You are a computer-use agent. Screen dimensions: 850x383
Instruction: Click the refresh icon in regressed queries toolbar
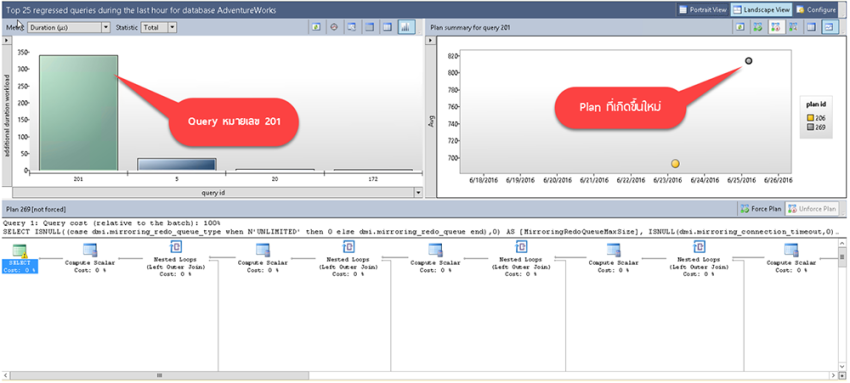pyautogui.click(x=317, y=27)
